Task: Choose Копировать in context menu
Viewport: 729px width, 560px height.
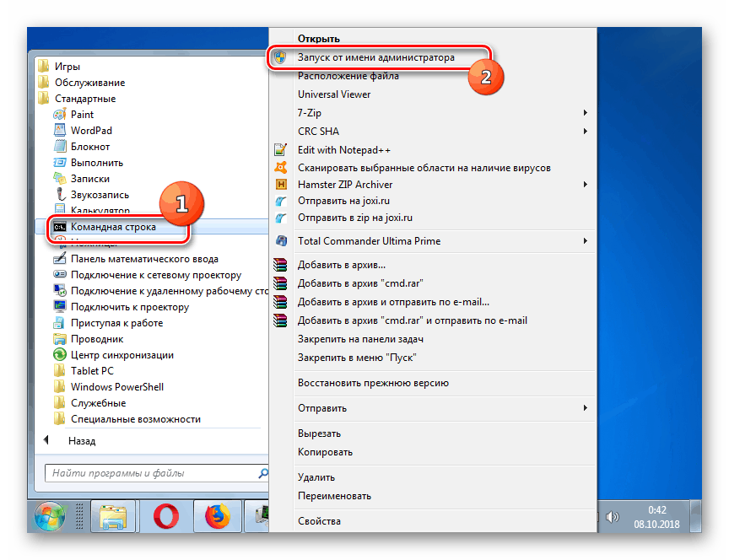Action: [x=325, y=452]
